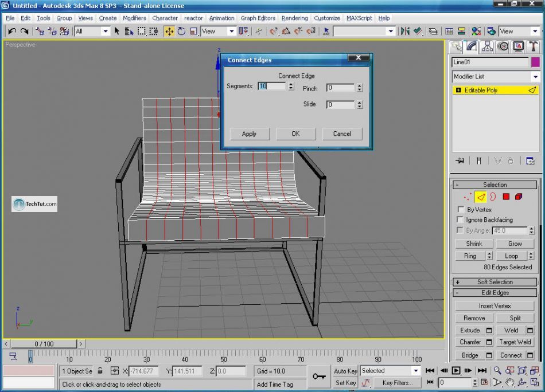Click the Quick Render teapot icon

coord(491,32)
